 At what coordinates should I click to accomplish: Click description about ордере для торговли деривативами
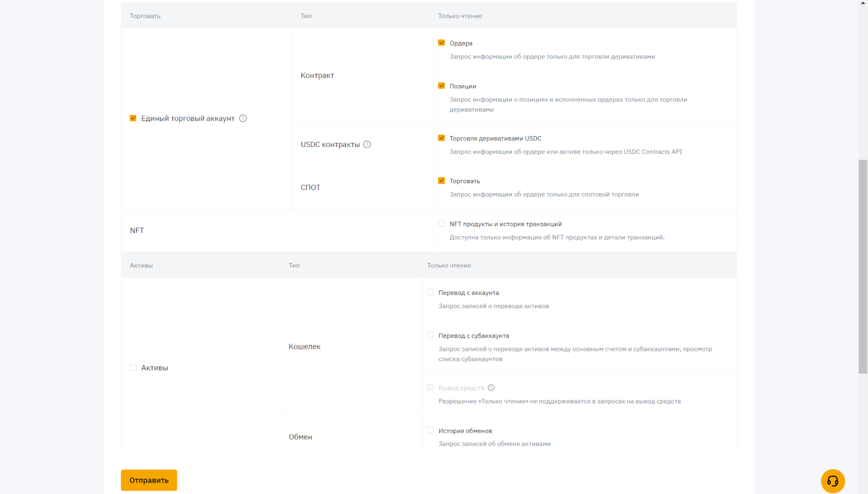[x=552, y=56]
